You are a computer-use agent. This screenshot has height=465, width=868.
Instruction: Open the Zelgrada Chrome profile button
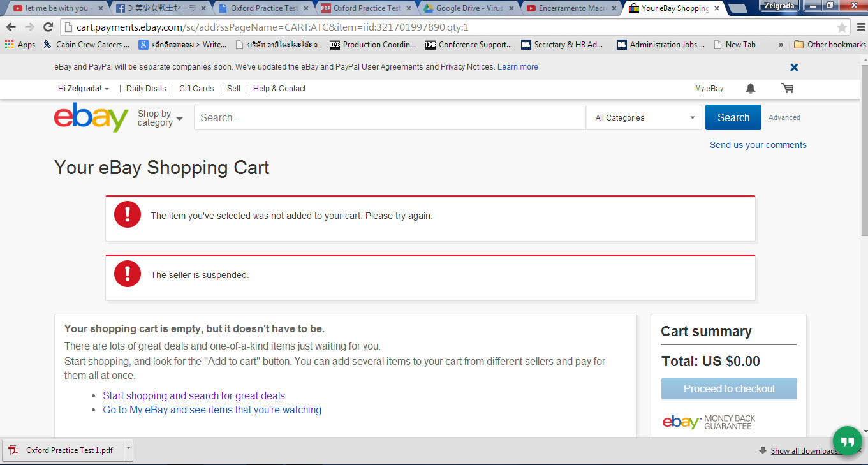coord(779,6)
